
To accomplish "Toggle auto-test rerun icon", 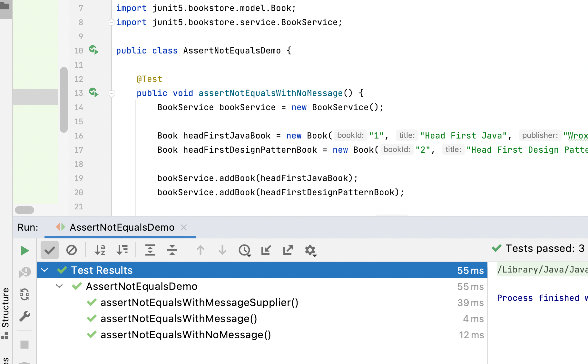I will click(x=25, y=294).
